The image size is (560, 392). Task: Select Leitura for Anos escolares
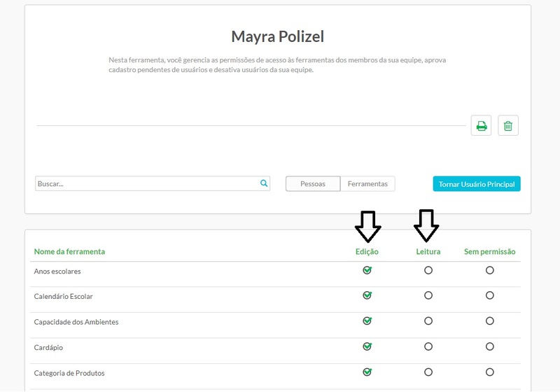tap(428, 270)
